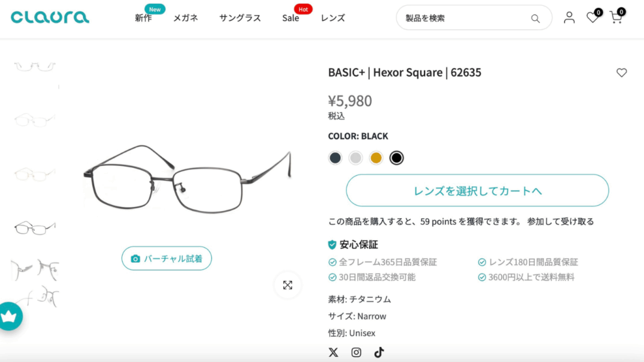Open the サングラス menu item
The image size is (644, 362).
[x=240, y=18]
